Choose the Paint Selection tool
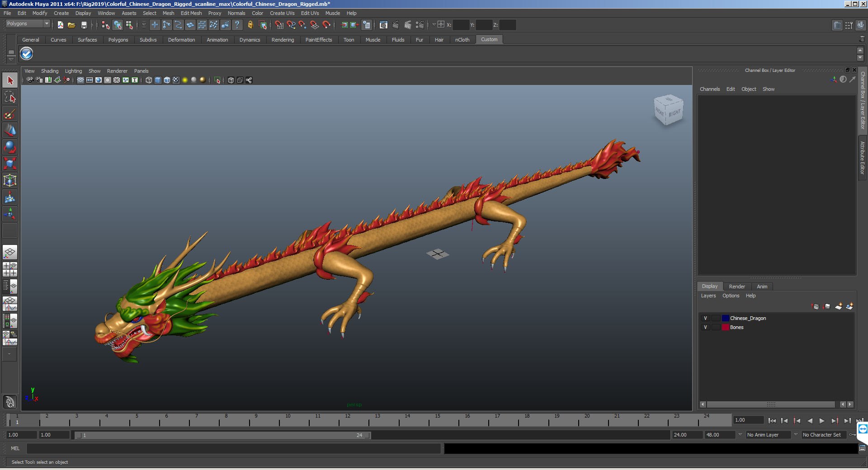 point(10,113)
